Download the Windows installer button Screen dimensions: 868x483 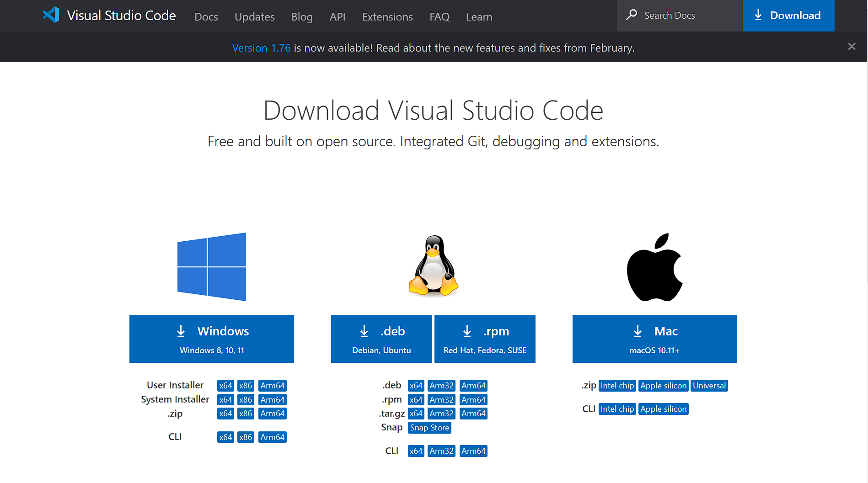[x=212, y=339]
